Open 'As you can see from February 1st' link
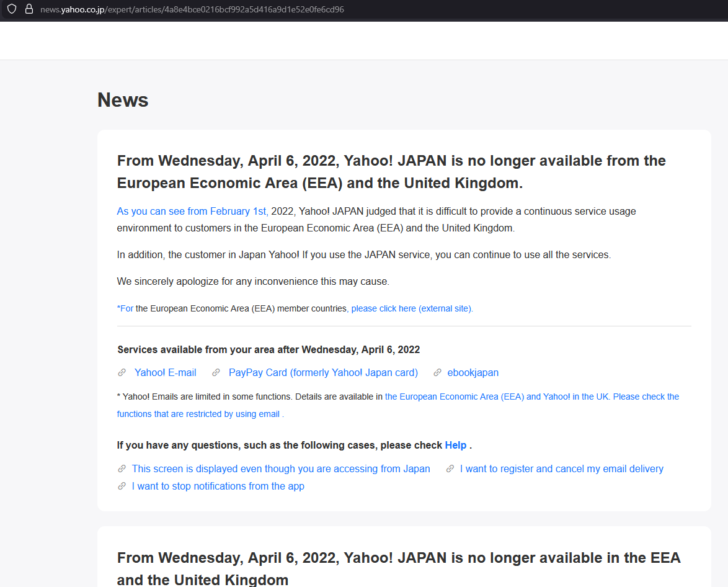The image size is (728, 587). point(193,211)
